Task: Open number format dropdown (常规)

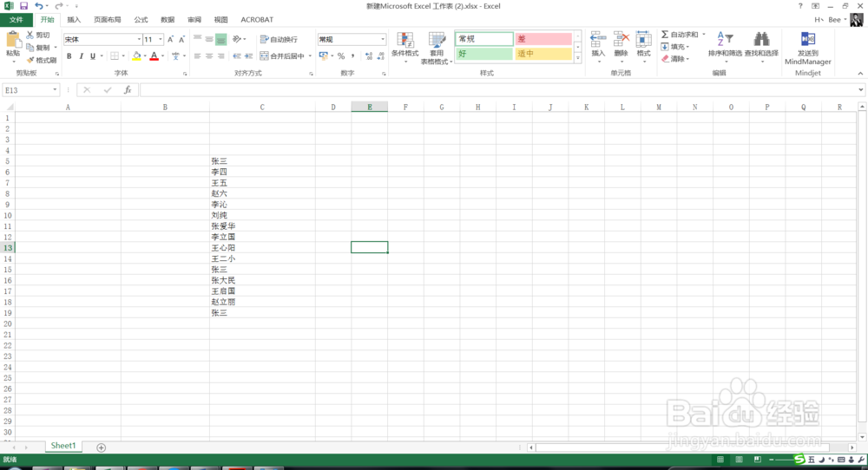Action: [383, 39]
